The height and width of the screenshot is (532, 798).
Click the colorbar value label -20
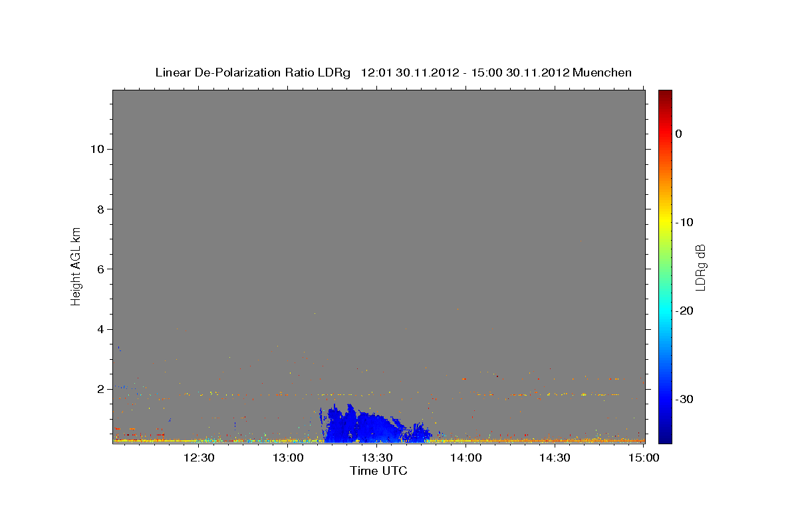coord(685,311)
